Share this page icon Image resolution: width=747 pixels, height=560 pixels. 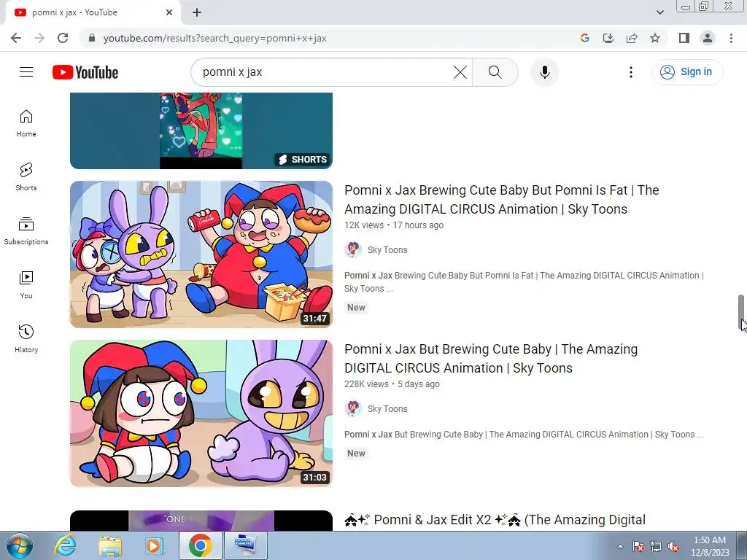tap(632, 38)
